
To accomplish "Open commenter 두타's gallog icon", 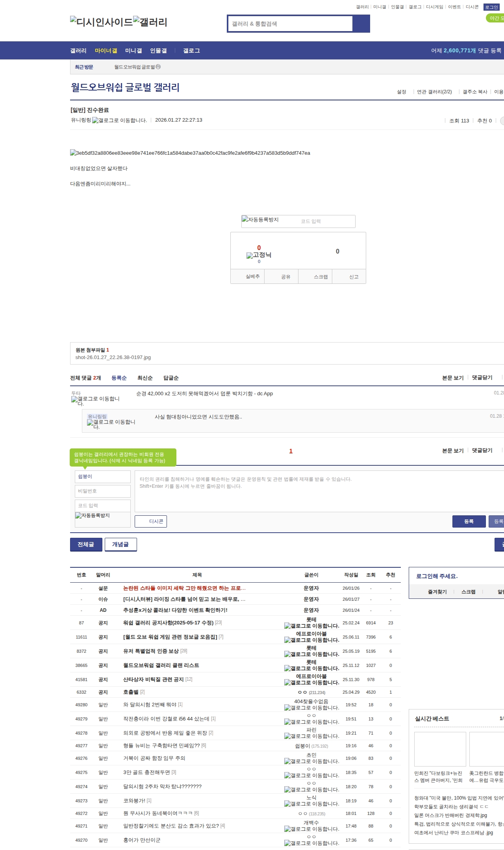I will click(95, 401).
